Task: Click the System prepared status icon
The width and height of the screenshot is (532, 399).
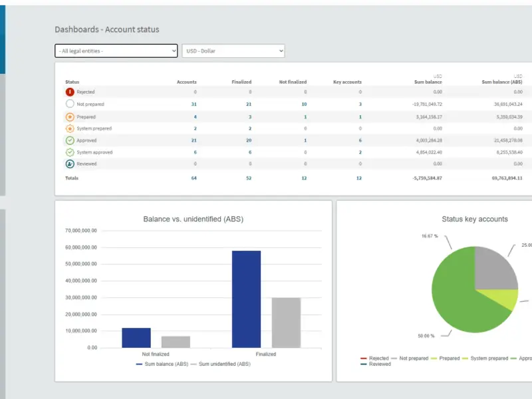Action: coord(70,128)
